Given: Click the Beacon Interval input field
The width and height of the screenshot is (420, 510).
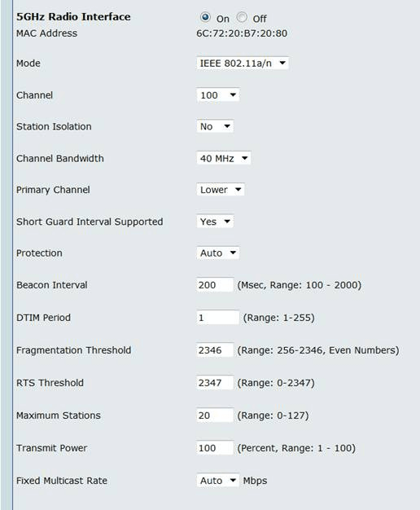Looking at the screenshot, I should [215, 285].
